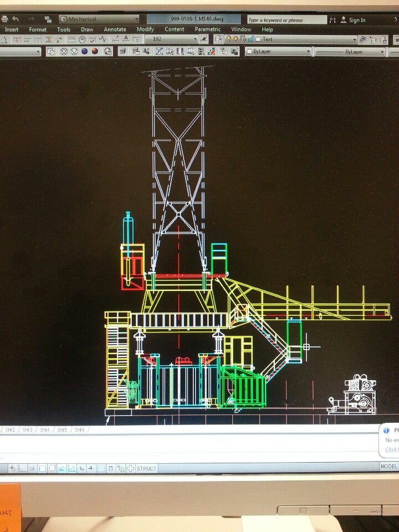Open the ByLayer linetype dropdown
The width and height of the screenshot is (399, 532).
click(x=350, y=52)
